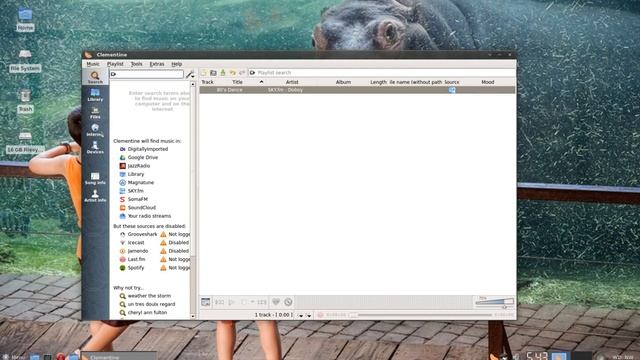Click the undo icon in playlist toolbar
640x360 pixels.
pos(232,73)
